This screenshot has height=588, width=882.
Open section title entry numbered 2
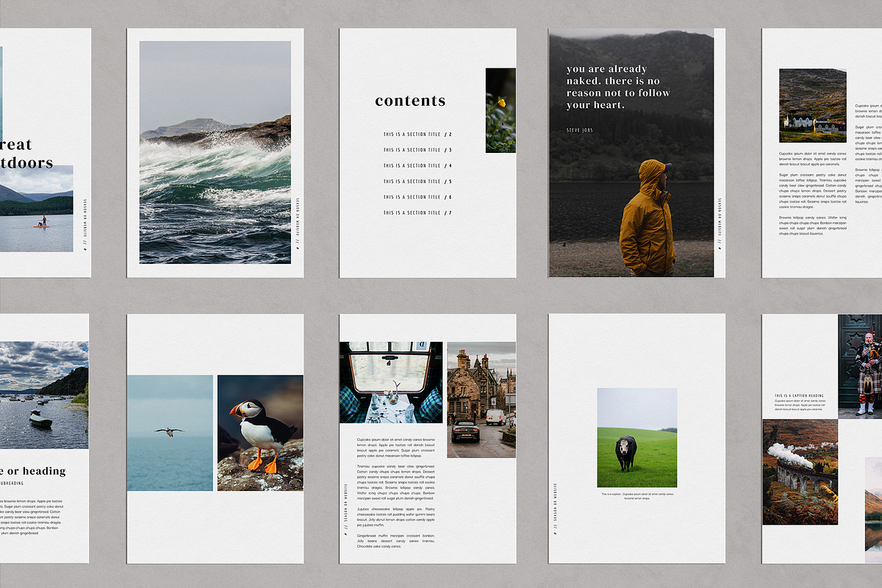coord(417,135)
